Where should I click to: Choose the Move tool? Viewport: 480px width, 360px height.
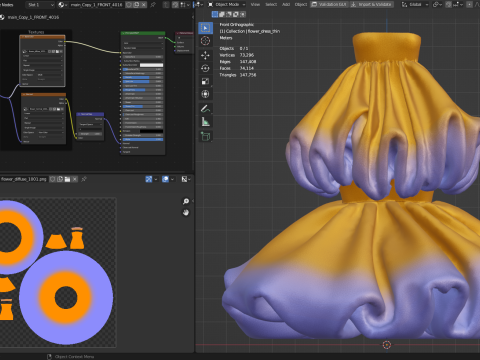[205, 55]
